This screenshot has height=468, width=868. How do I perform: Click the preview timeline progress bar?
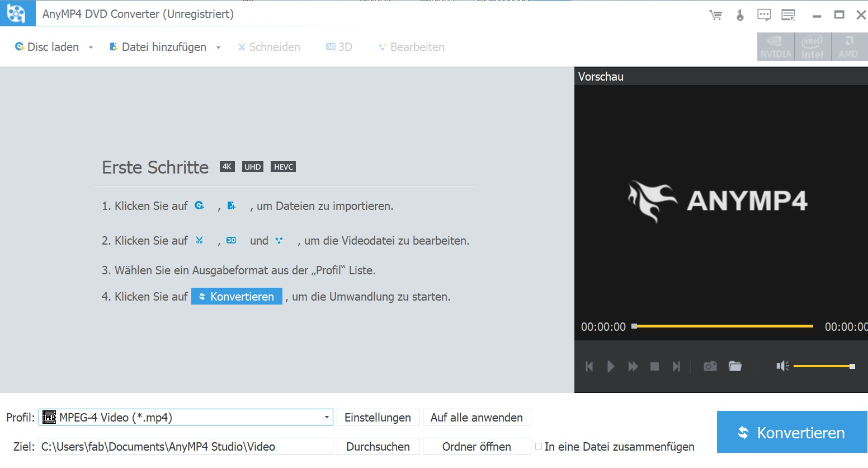tap(723, 326)
